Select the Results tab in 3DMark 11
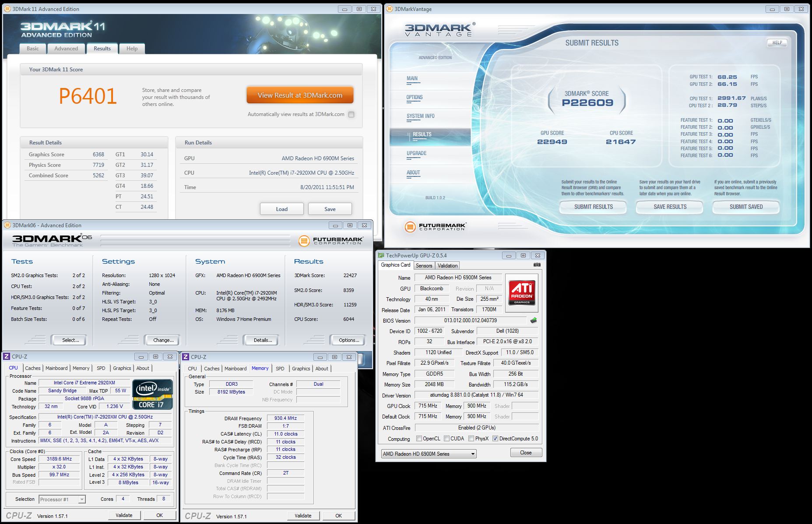812x524 pixels. pyautogui.click(x=102, y=49)
